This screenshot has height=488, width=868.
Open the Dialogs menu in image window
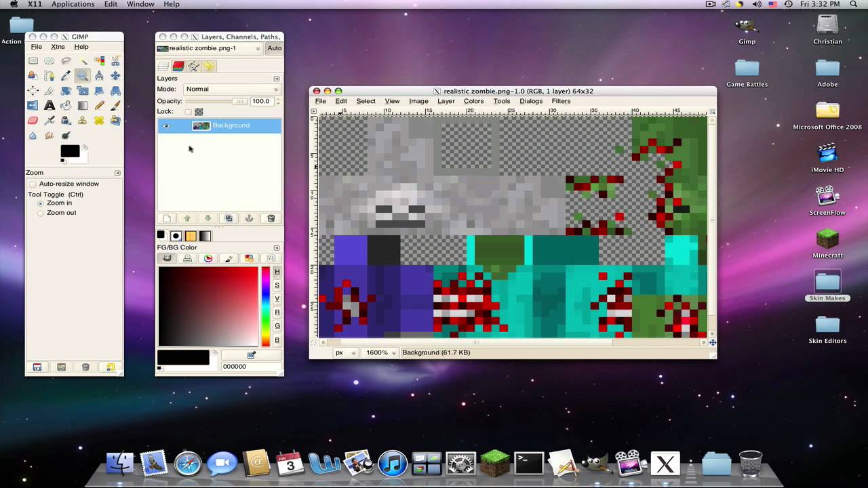click(531, 101)
